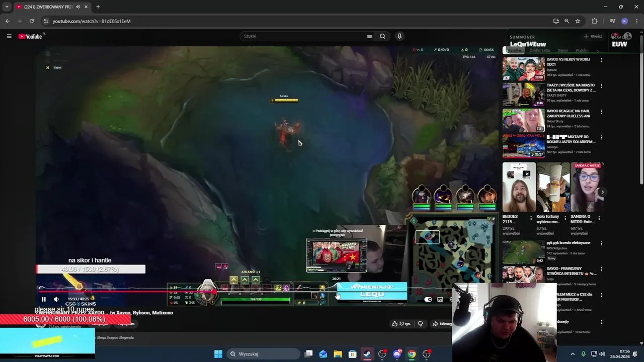The height and width of the screenshot is (362, 644).
Task: Open options for HIT MIXTAPE video
Action: click(x=601, y=137)
